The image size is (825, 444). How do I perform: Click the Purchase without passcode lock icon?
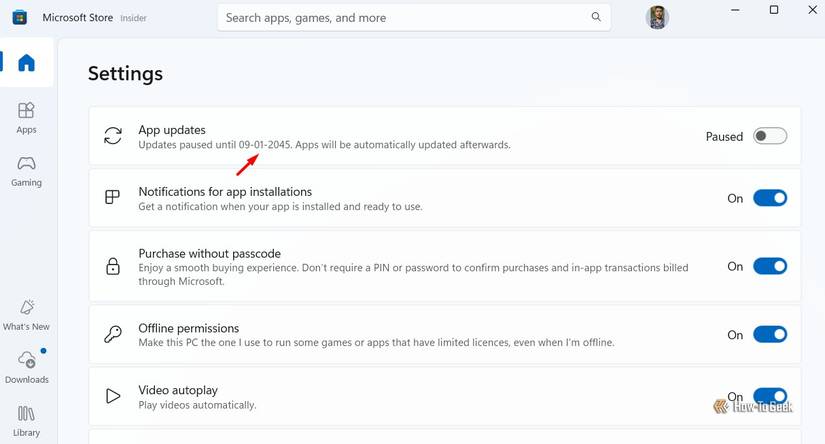[x=113, y=266]
